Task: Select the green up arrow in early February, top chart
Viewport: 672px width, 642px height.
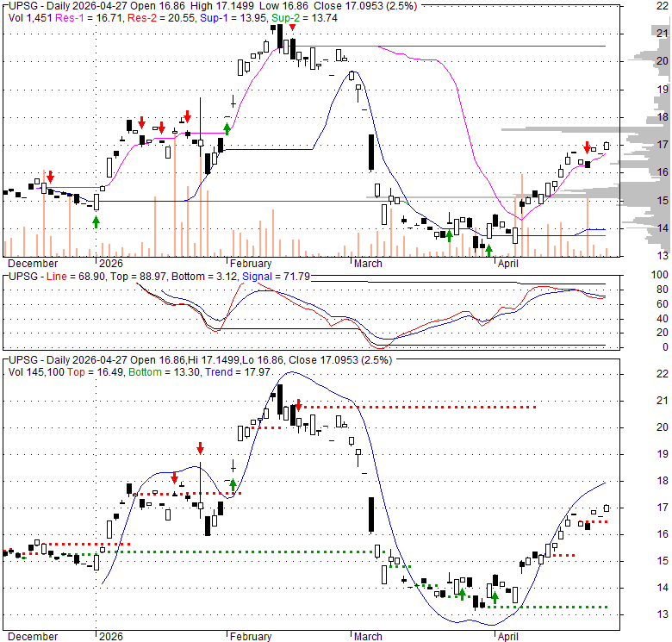Action: coord(227,129)
